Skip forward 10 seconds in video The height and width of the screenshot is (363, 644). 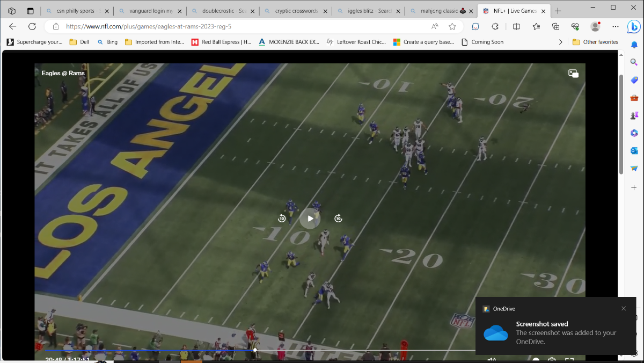coord(338,219)
